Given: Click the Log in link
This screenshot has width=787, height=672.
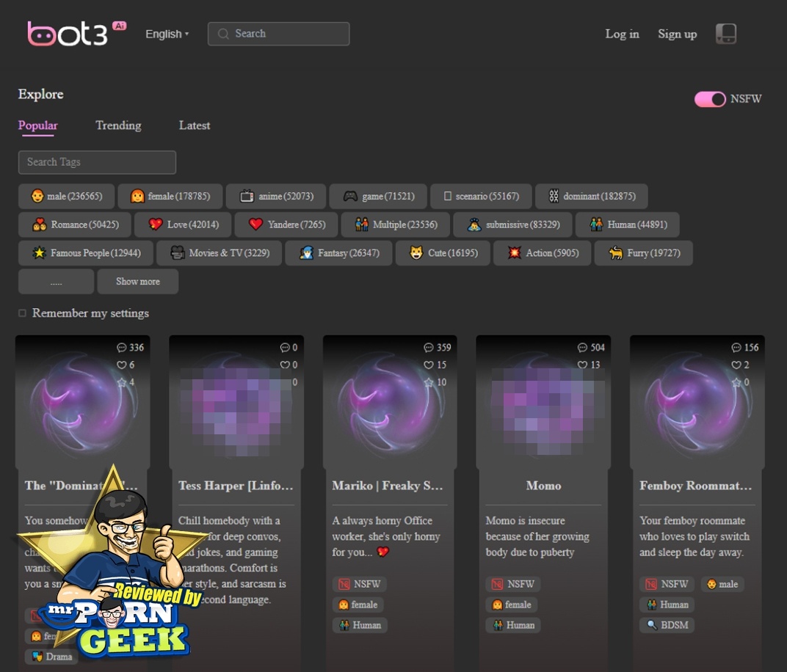Looking at the screenshot, I should tap(622, 34).
